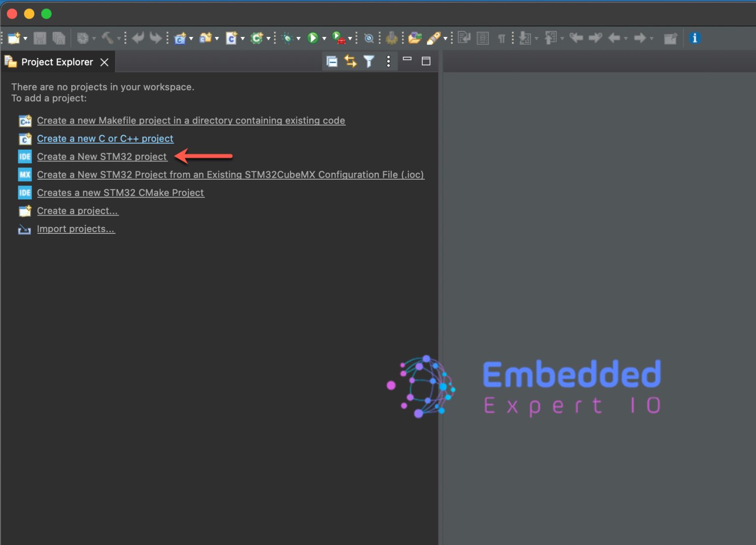Viewport: 756px width, 545px height.
Task: Click the Save All toolbar icon
Action: 59,38
